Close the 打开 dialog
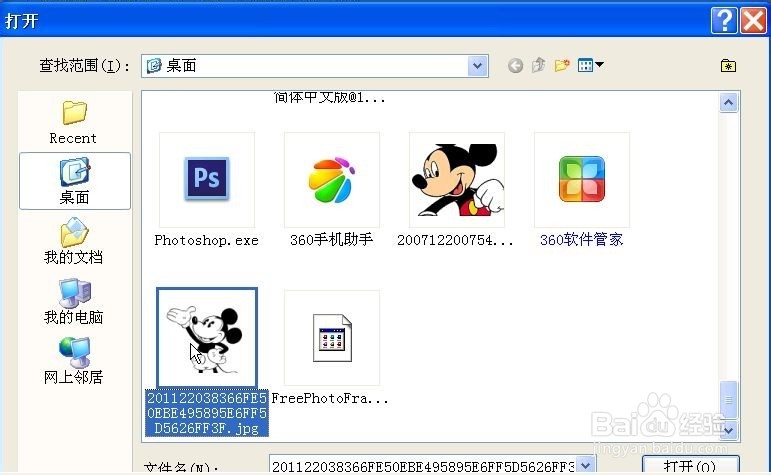771x475 pixels. [753, 21]
